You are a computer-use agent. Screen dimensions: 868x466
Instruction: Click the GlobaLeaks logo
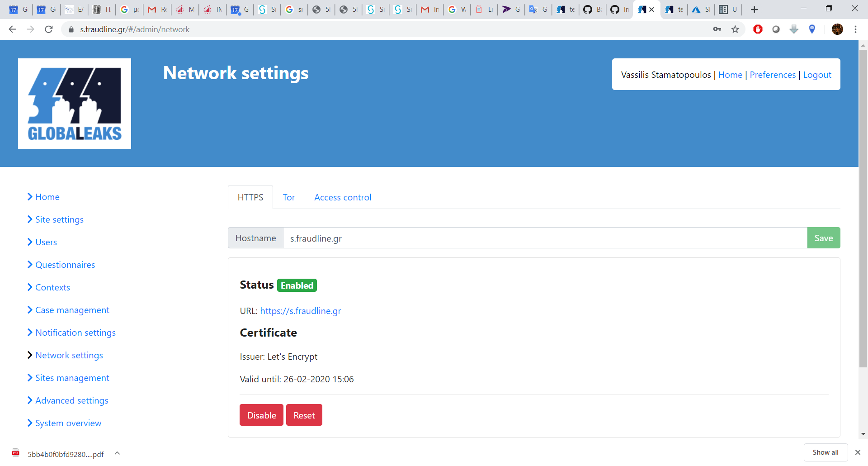point(75,104)
